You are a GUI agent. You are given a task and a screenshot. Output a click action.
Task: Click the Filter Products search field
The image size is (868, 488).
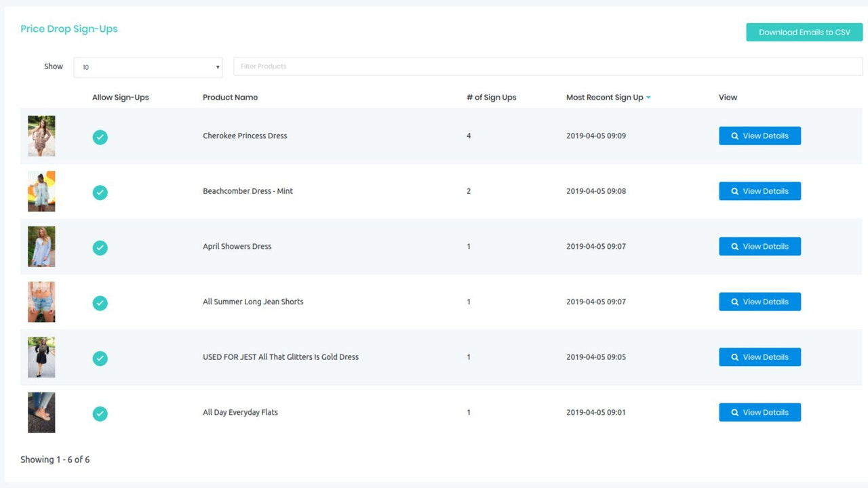coord(547,66)
